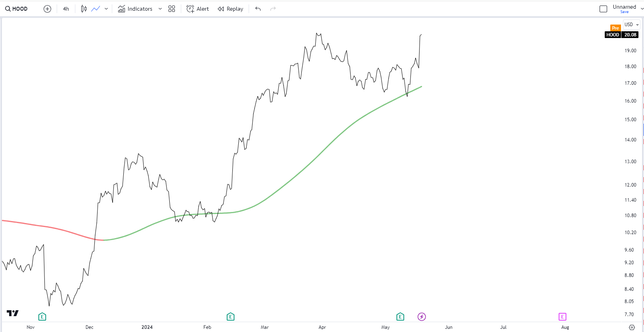Image resolution: width=644 pixels, height=332 pixels.
Task: Click the Mar label on the time axis
Action: coord(264,327)
